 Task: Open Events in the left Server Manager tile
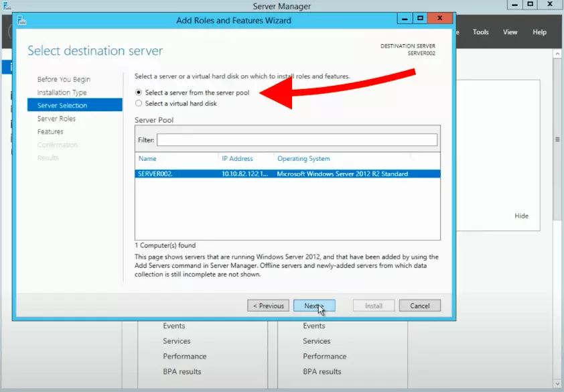[x=173, y=326]
